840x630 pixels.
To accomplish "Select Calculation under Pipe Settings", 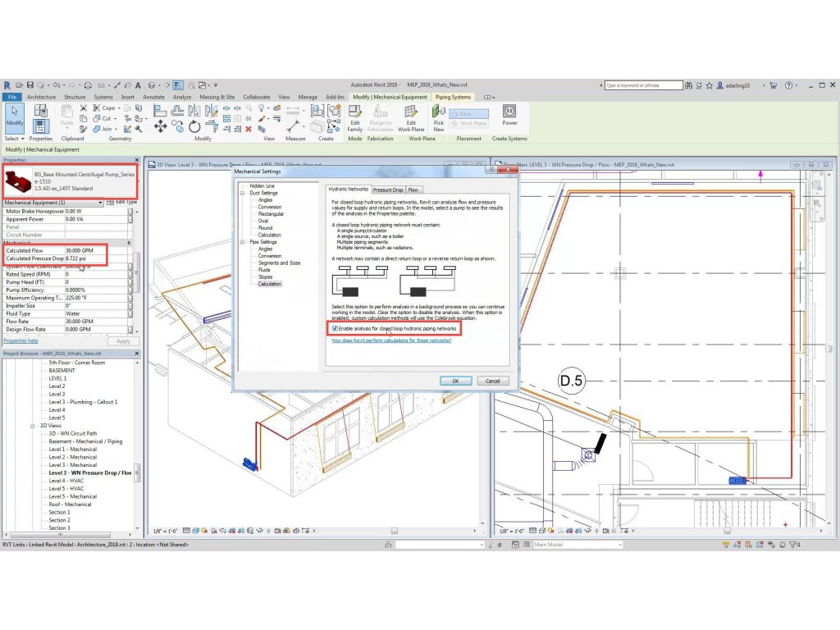I will [269, 284].
